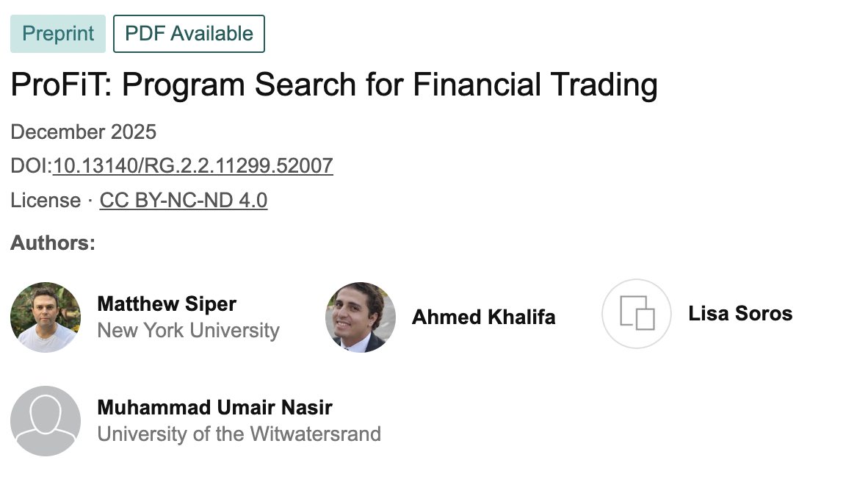The image size is (868, 485).
Task: Click the License label text
Action: pyautogui.click(x=46, y=200)
